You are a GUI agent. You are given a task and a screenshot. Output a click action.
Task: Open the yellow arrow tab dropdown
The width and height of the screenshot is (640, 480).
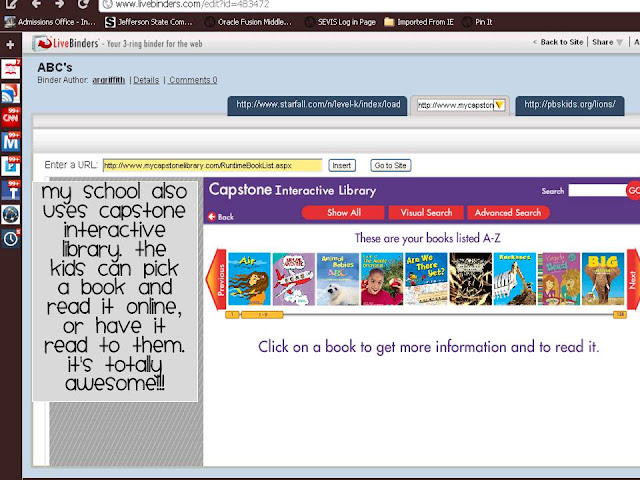499,105
